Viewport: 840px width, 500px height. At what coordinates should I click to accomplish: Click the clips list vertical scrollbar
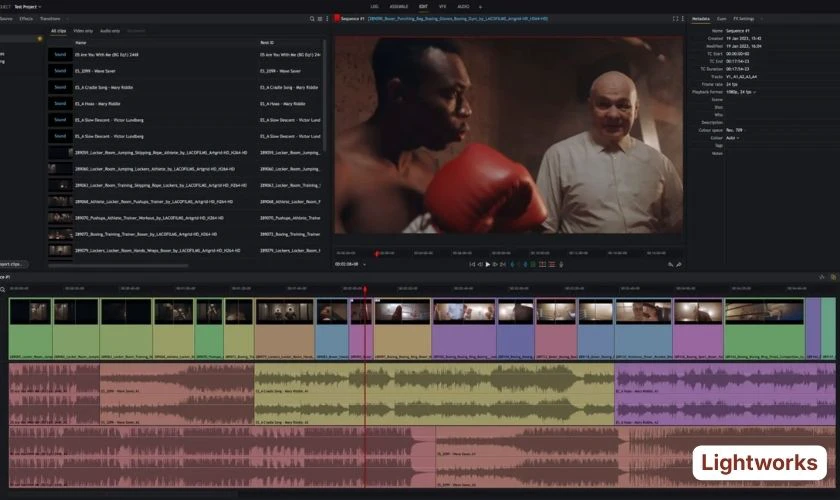(x=324, y=95)
